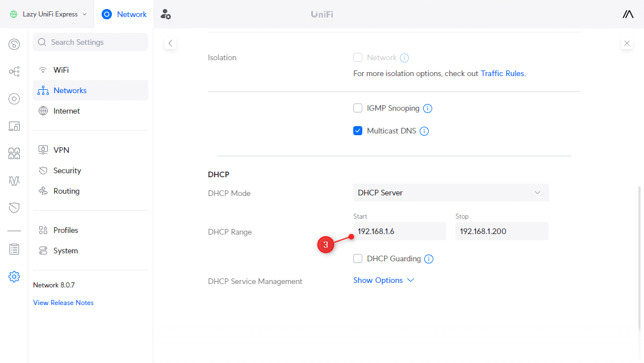Click the page vertical scrollbar
This screenshot has width=644, height=363.
pyautogui.click(x=640, y=258)
